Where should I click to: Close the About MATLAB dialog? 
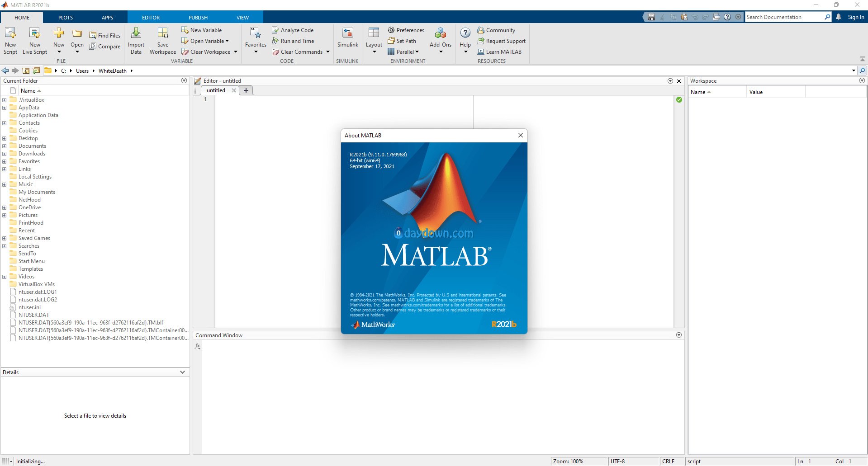click(520, 135)
